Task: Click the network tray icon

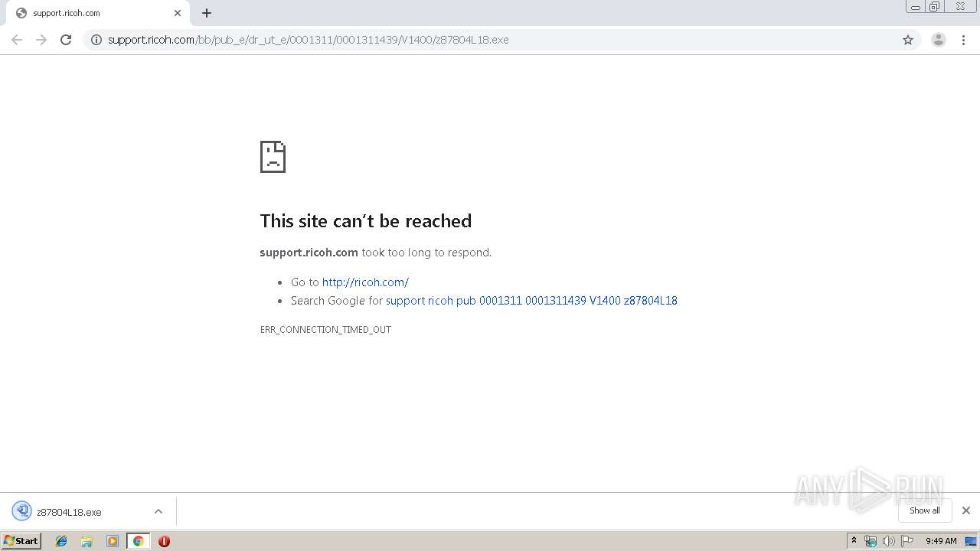Action: point(871,541)
